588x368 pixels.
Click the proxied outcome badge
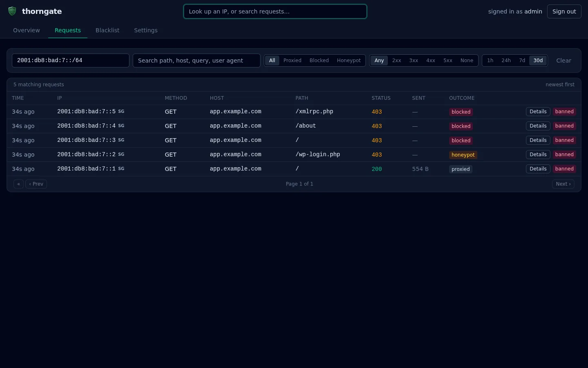point(461,169)
